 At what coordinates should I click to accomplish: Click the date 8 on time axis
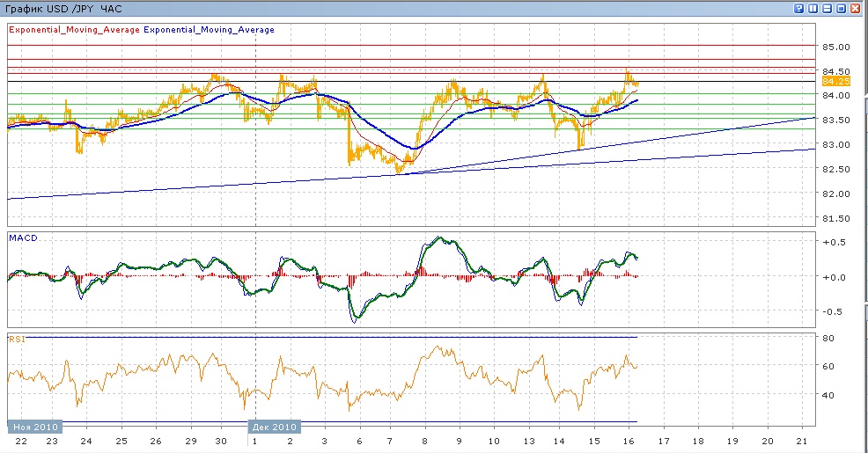coord(425,441)
